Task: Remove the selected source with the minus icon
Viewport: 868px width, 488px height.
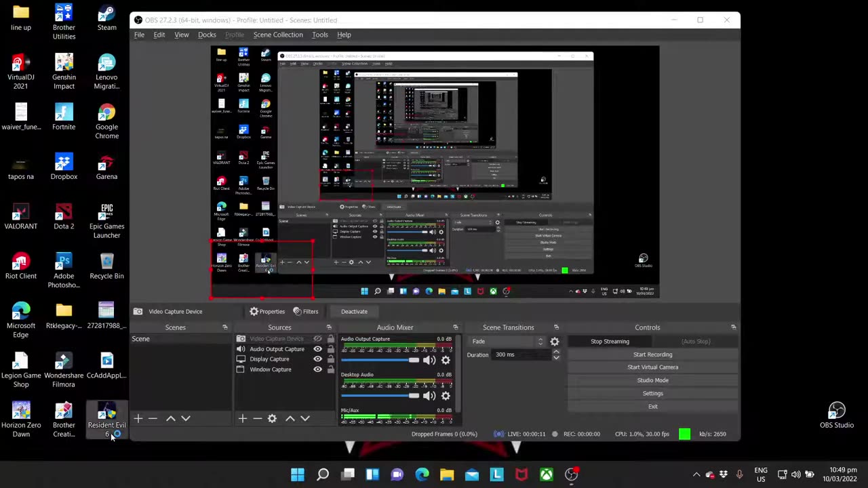Action: [x=257, y=418]
